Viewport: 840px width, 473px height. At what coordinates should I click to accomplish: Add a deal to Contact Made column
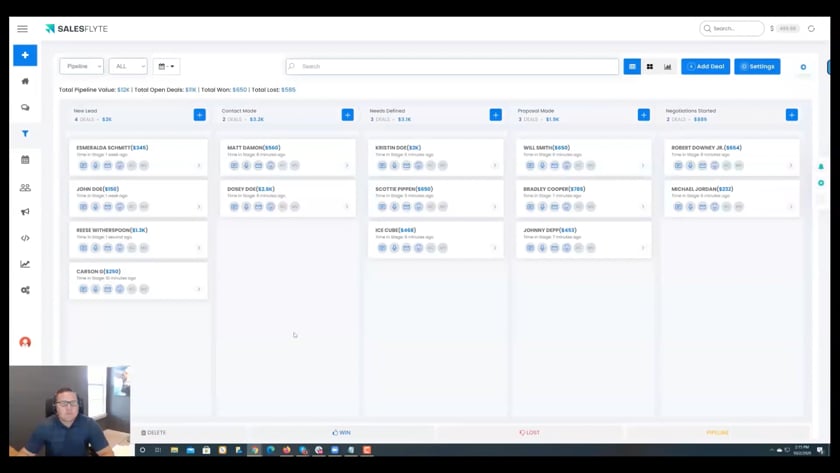click(x=348, y=115)
